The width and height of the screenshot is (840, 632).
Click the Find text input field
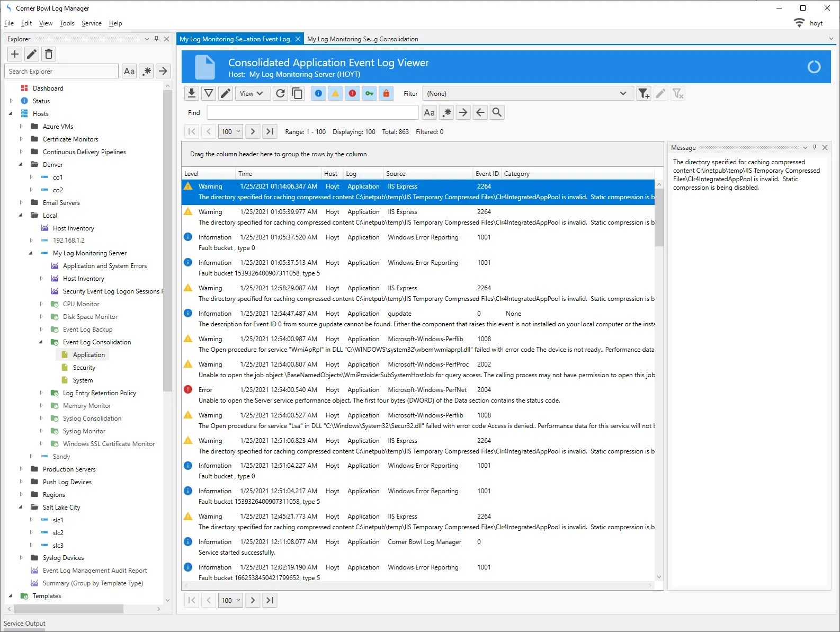point(312,112)
